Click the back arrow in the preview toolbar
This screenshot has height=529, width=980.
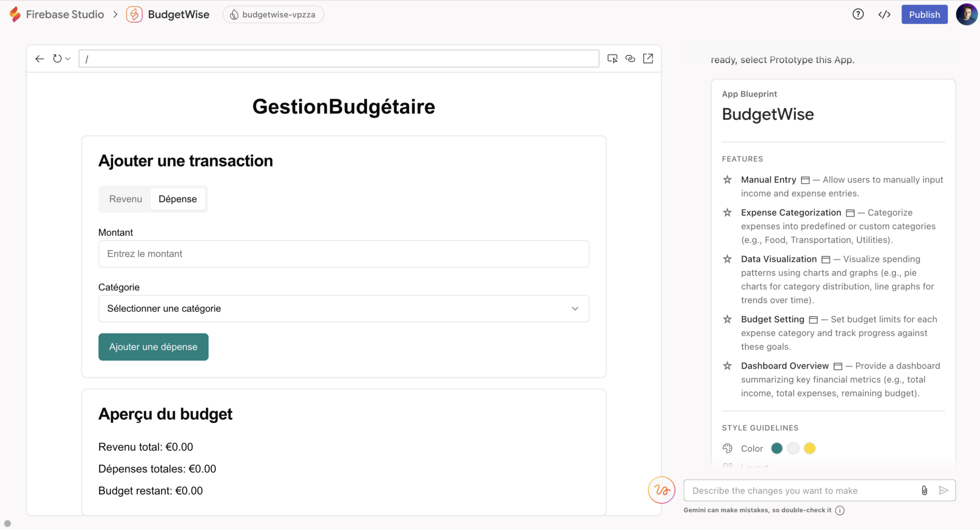(x=39, y=58)
